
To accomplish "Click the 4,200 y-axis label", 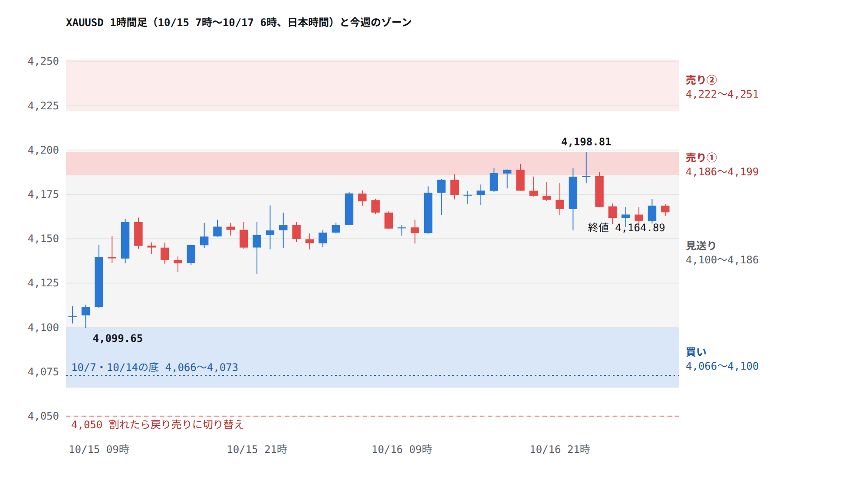I will click(x=43, y=150).
